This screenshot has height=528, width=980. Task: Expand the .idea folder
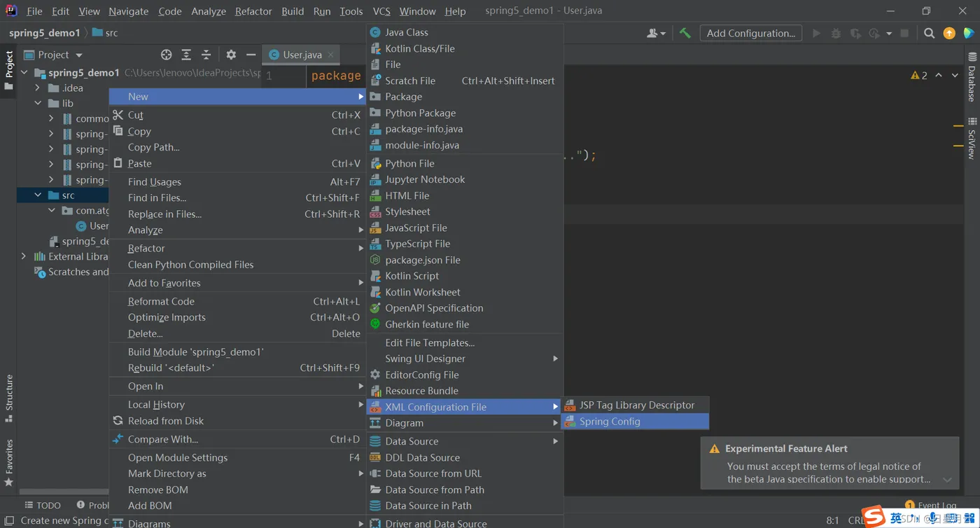38,88
